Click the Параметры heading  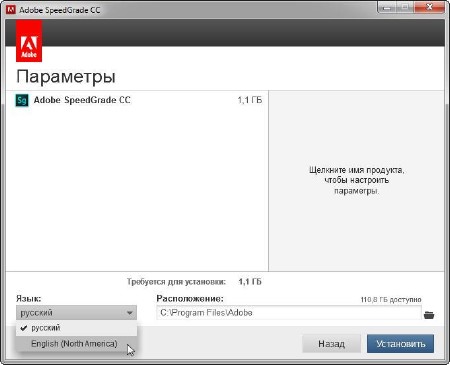[x=66, y=76]
